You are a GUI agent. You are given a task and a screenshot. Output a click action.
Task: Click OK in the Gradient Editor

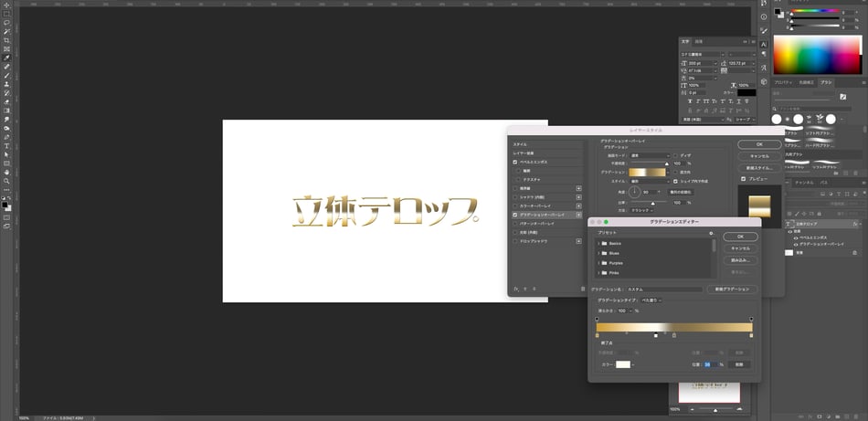(740, 237)
